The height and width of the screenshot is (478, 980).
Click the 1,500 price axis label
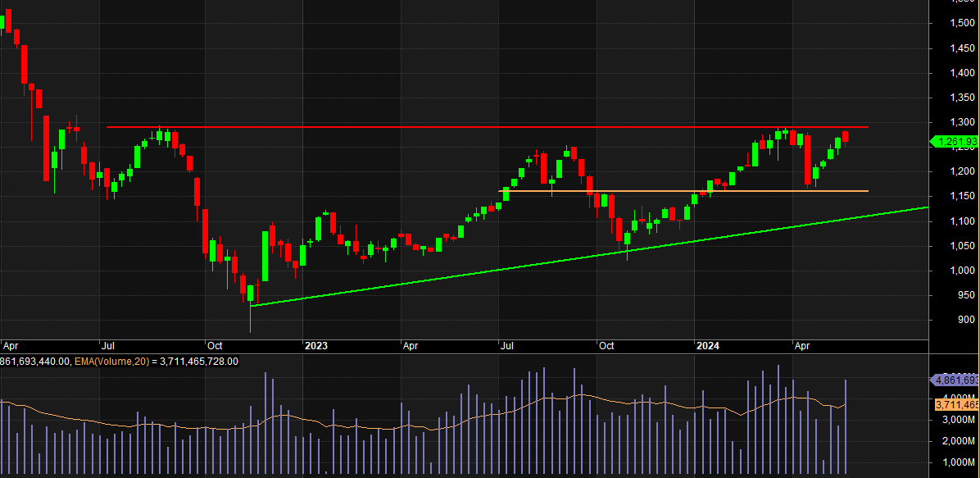click(x=962, y=24)
